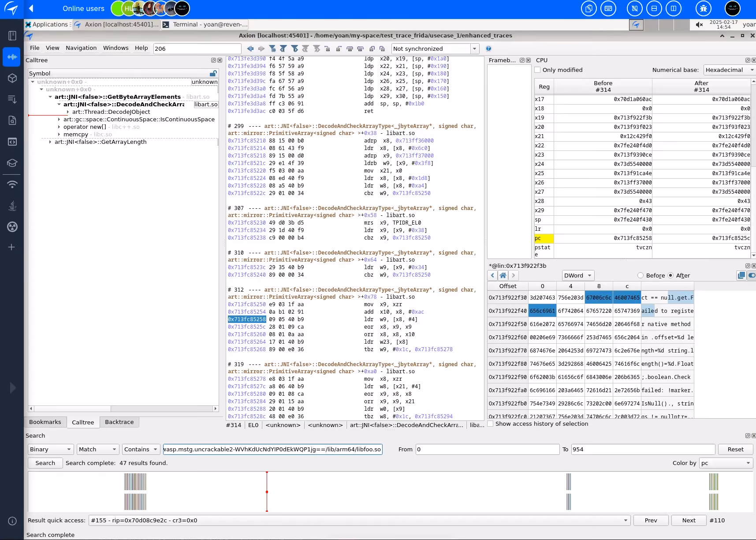This screenshot has width=756, height=540.
Task: Click the Java icon in the left sidebar
Action: [x=12, y=205]
